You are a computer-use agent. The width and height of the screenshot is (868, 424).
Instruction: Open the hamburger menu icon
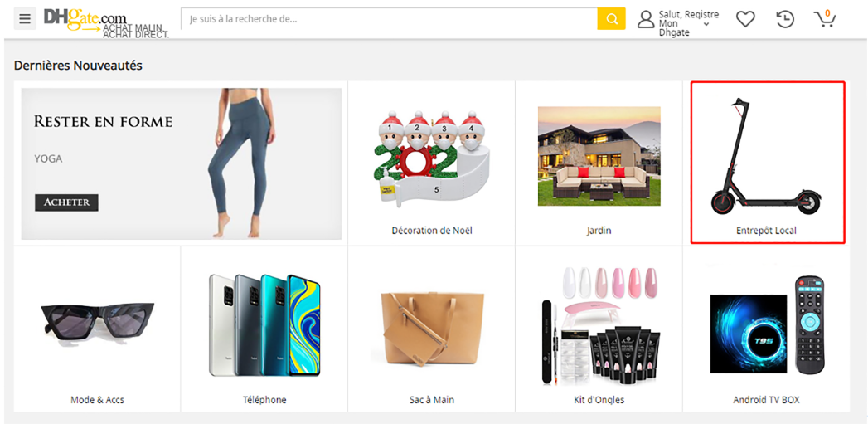point(25,19)
